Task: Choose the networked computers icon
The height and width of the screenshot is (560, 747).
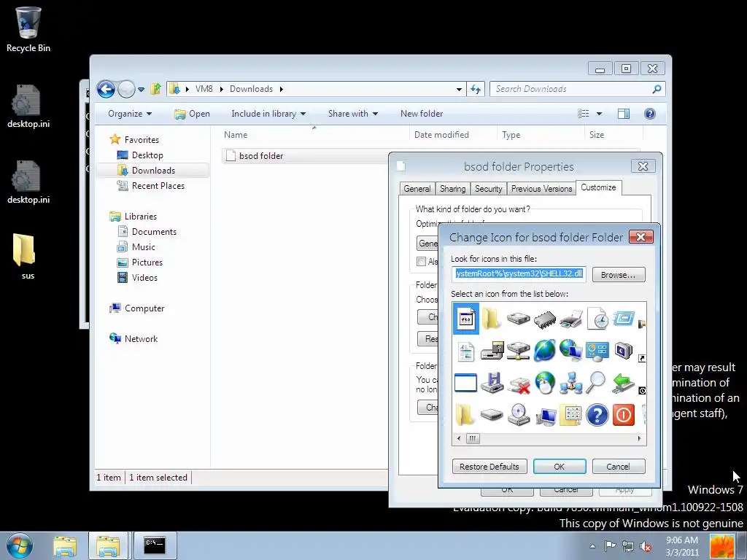Action: pos(570,383)
